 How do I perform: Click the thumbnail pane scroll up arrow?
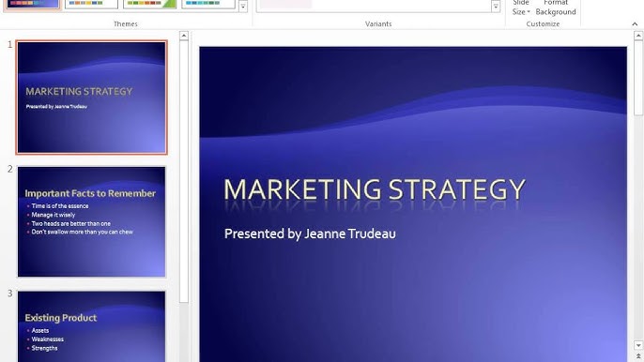184,37
